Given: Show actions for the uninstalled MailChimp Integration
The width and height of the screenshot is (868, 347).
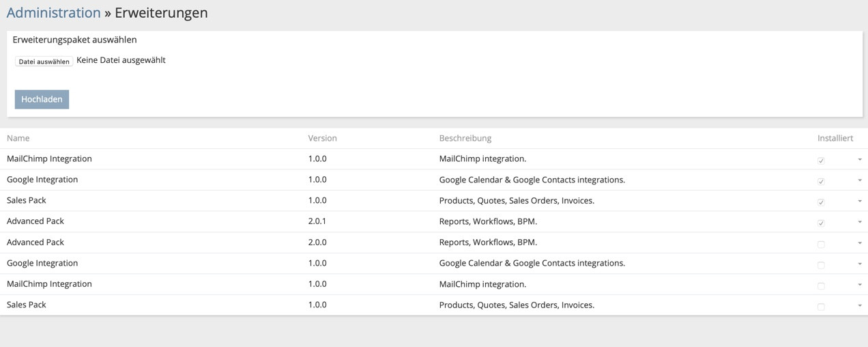Looking at the screenshot, I should coord(859,285).
